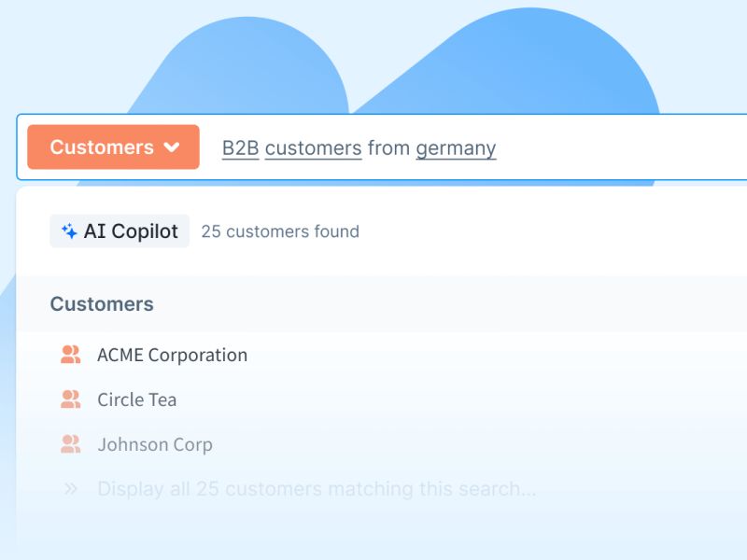Switch search scope via the Customers pill

tap(112, 147)
